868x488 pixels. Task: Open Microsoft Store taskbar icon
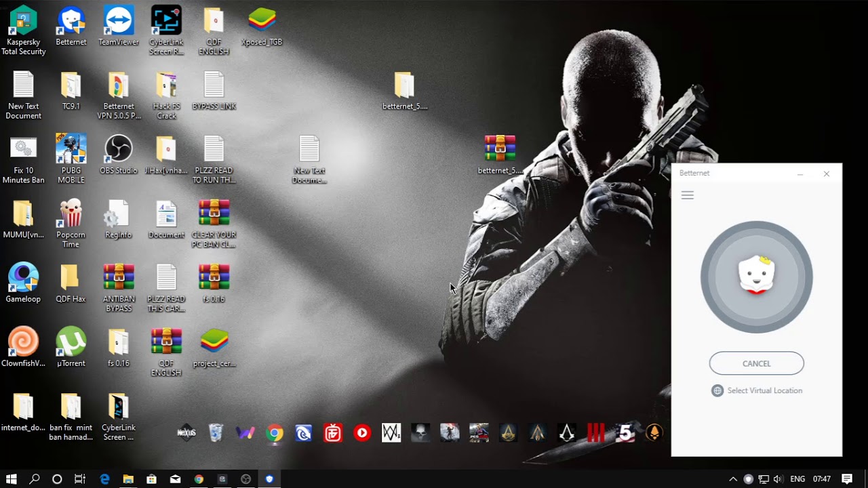[152, 479]
